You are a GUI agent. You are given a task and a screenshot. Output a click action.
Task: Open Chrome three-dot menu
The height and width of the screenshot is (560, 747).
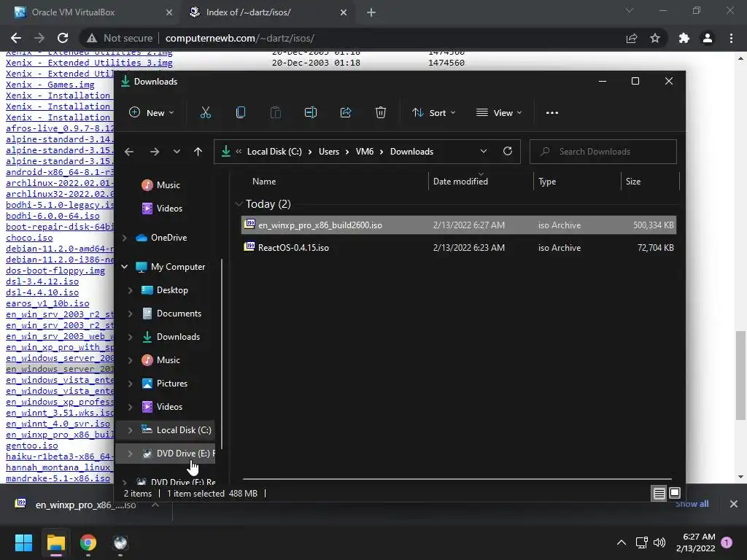point(731,38)
